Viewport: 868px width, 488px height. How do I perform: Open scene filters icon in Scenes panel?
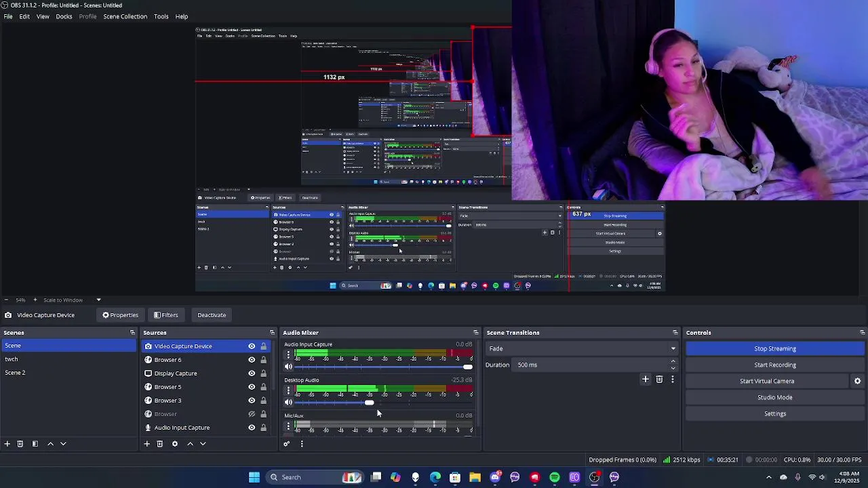coord(35,444)
